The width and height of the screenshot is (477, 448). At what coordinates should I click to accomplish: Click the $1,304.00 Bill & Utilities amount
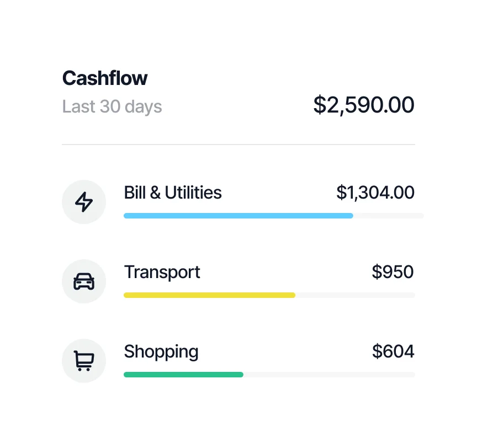point(375,193)
